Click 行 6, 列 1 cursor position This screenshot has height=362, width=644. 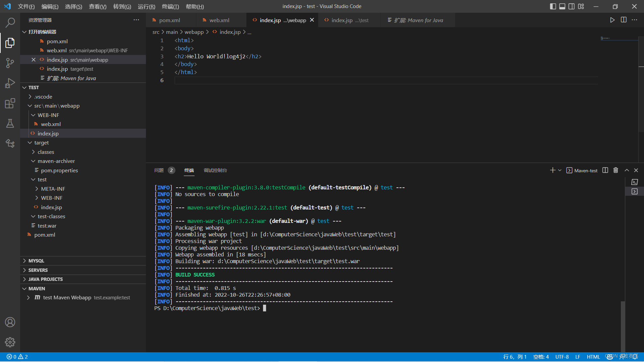click(515, 357)
